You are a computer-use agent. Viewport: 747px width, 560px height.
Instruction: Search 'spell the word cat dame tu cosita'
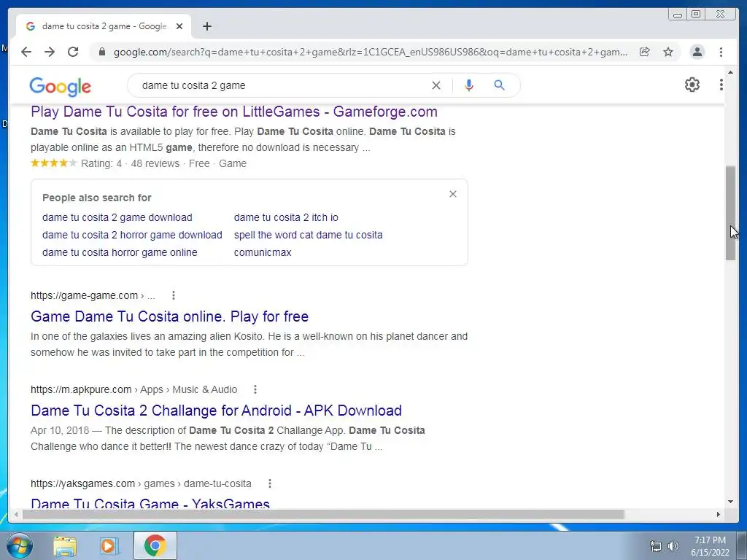309,236
